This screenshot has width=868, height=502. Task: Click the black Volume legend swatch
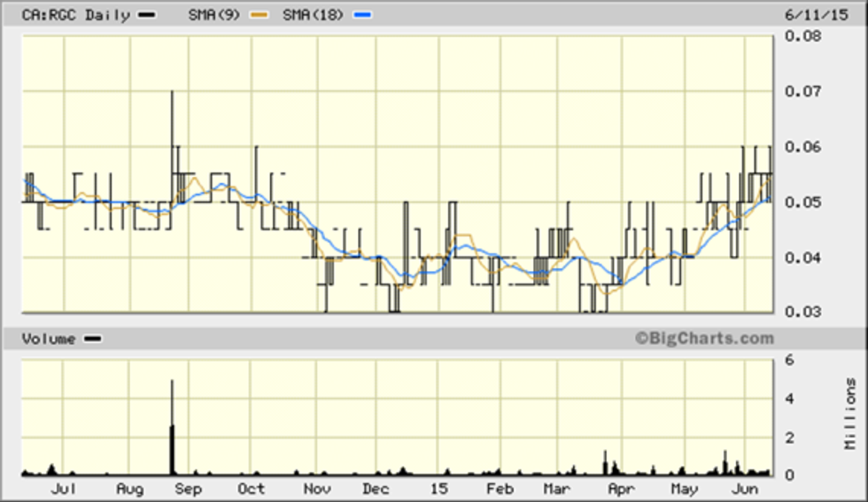coord(92,339)
